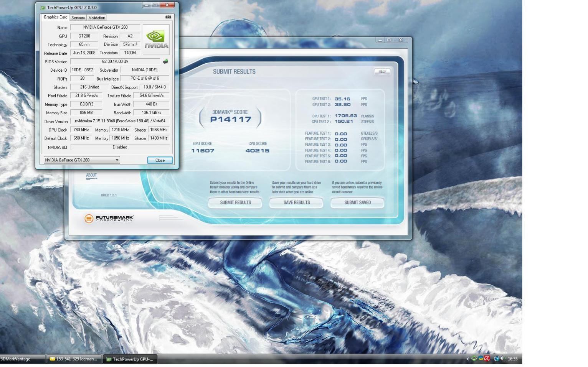
Task: Click the taskbar clock showing 16:55
Action: tap(512, 359)
